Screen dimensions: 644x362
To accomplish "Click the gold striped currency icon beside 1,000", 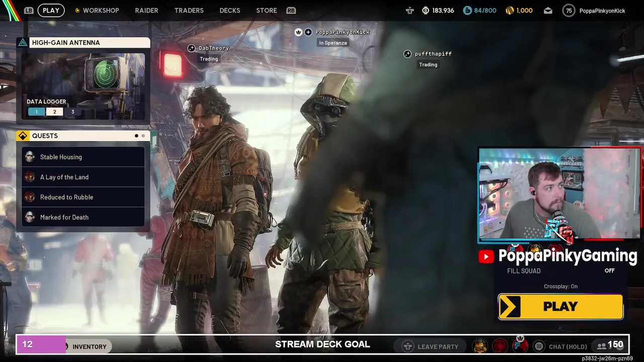I will point(510,11).
